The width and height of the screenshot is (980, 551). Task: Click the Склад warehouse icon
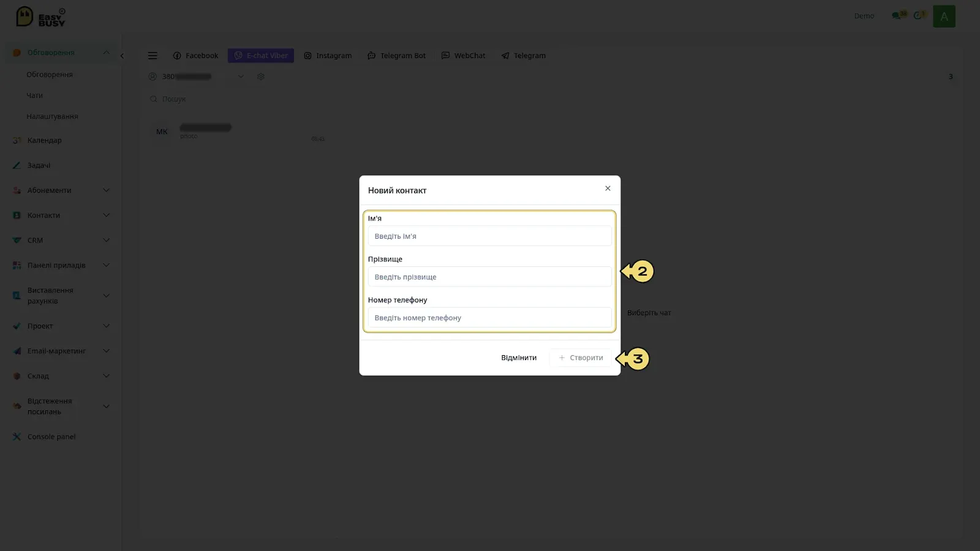click(17, 377)
